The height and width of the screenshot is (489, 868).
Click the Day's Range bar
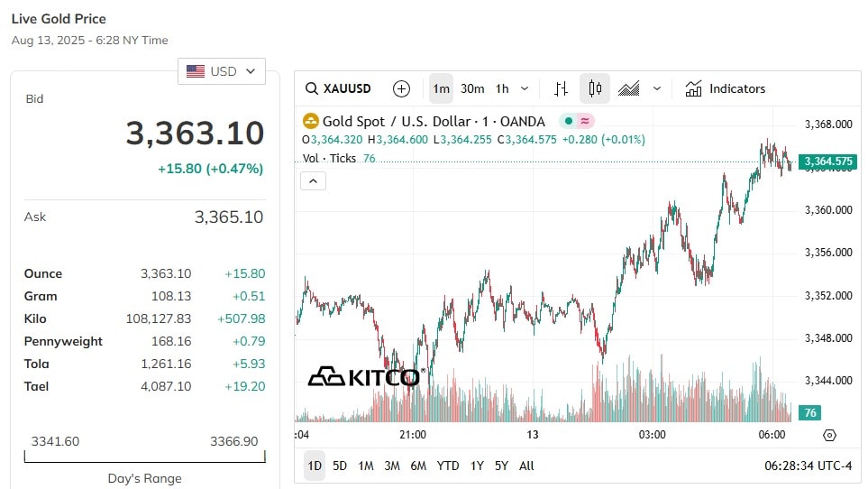[144, 457]
